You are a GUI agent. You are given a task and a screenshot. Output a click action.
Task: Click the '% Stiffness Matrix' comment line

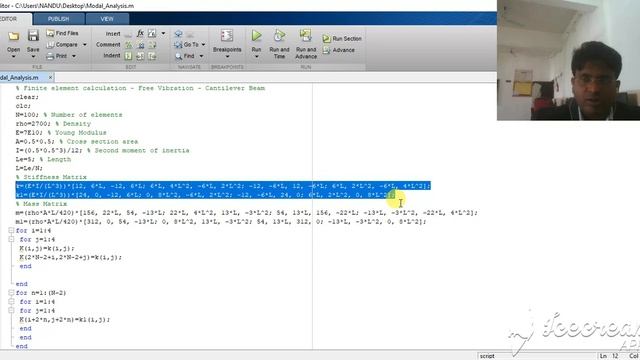[51, 177]
